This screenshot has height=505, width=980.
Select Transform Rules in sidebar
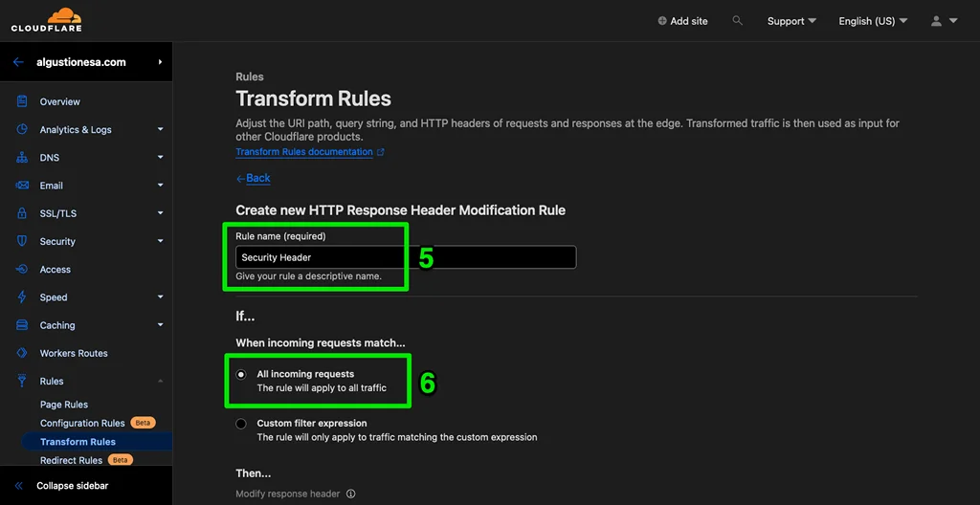pos(78,442)
